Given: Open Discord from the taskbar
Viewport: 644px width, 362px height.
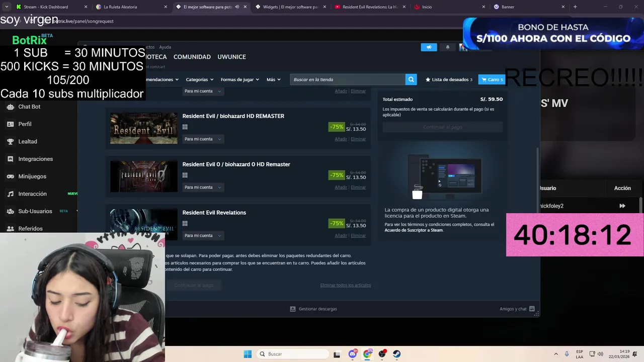Looking at the screenshot, I should (x=353, y=354).
